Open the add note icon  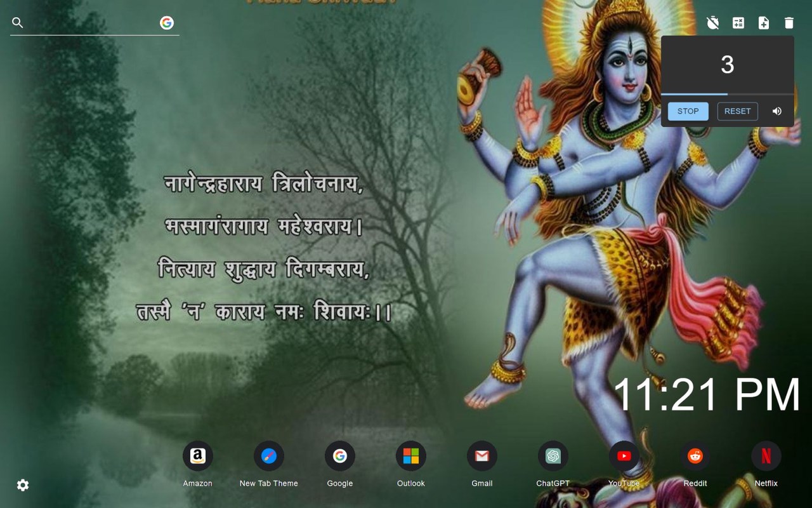coord(764,23)
